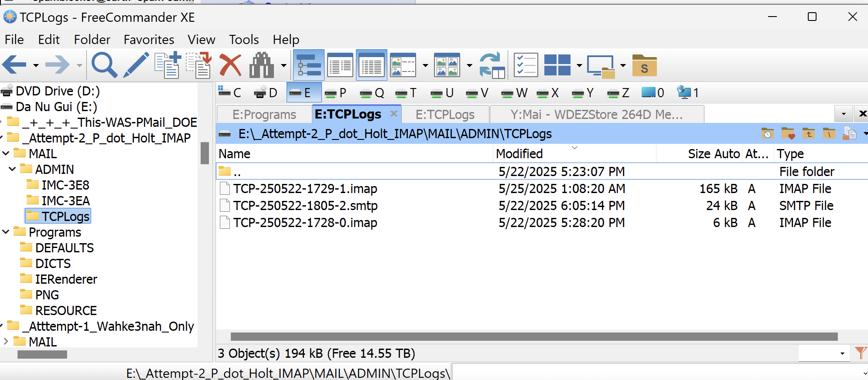The image size is (868, 380).
Task: Sort files by Modified column header
Action: pyautogui.click(x=519, y=154)
